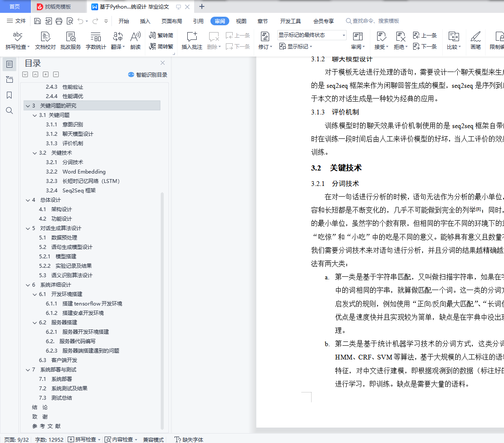Collapse chapter 3 关键问题的研究
The height and width of the screenshot is (443, 504).
[x=28, y=106]
